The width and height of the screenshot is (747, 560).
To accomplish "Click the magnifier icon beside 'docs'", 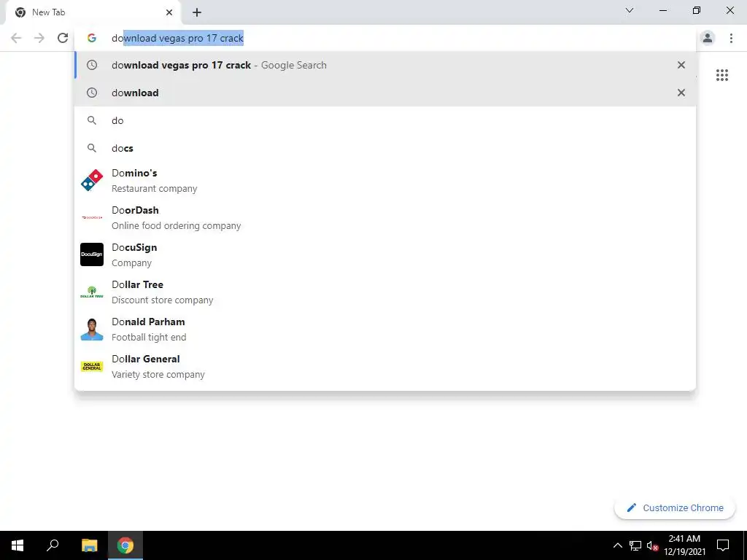I will pyautogui.click(x=92, y=148).
